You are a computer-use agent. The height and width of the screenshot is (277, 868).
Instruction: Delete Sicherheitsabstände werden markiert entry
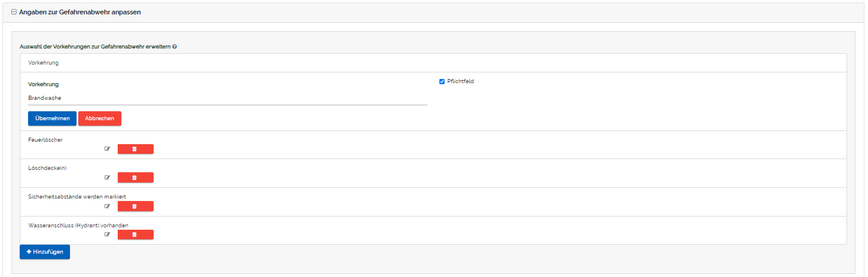click(135, 206)
